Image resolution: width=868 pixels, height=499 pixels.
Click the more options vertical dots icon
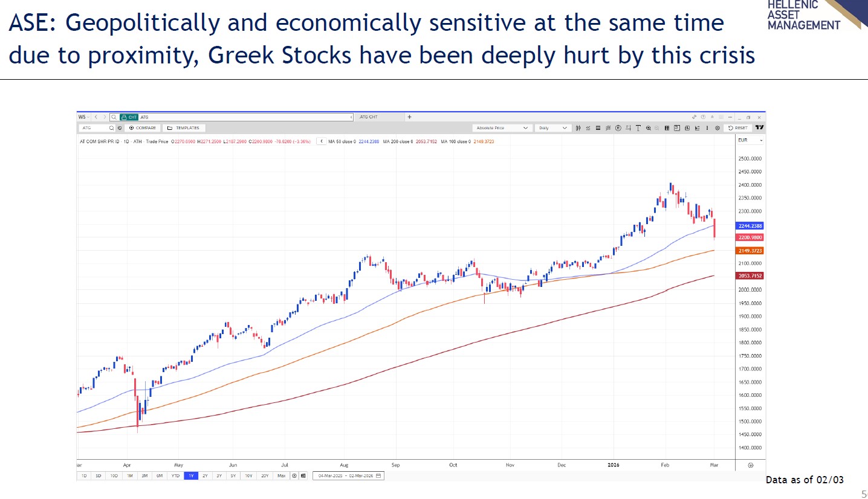click(x=706, y=128)
